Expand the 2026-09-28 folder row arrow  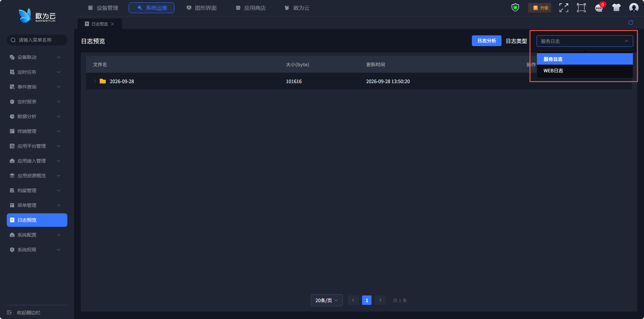[95, 81]
